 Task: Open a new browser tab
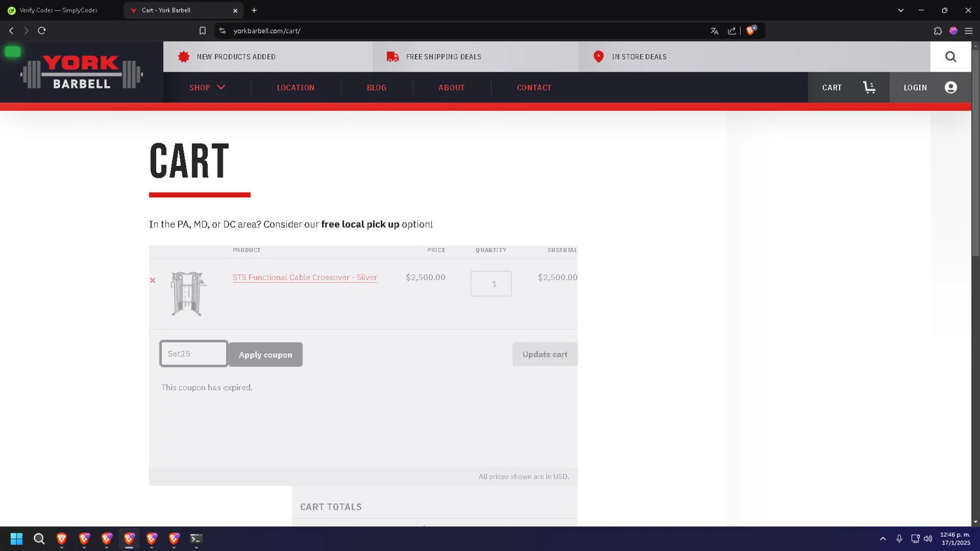pyautogui.click(x=254, y=10)
